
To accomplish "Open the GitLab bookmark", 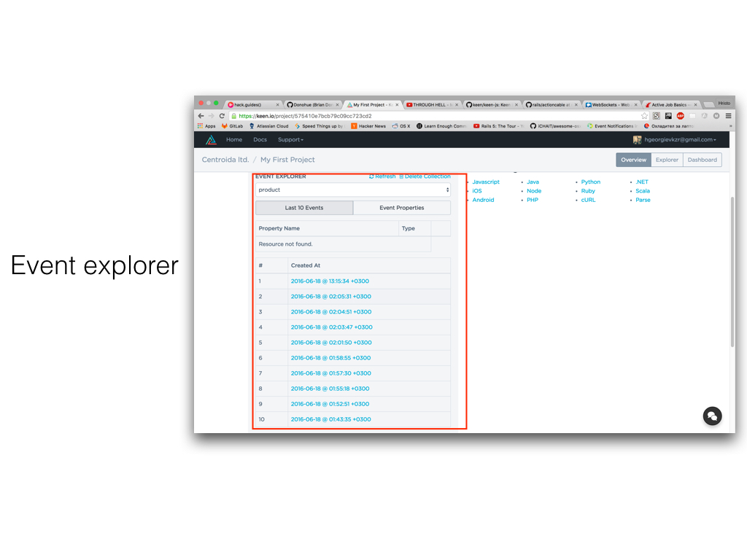I will pyautogui.click(x=232, y=126).
